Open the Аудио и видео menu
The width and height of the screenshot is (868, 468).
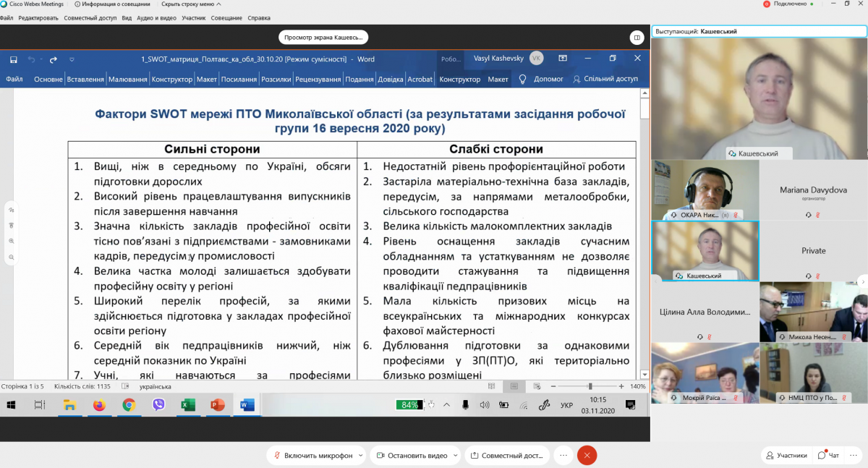pyautogui.click(x=156, y=17)
